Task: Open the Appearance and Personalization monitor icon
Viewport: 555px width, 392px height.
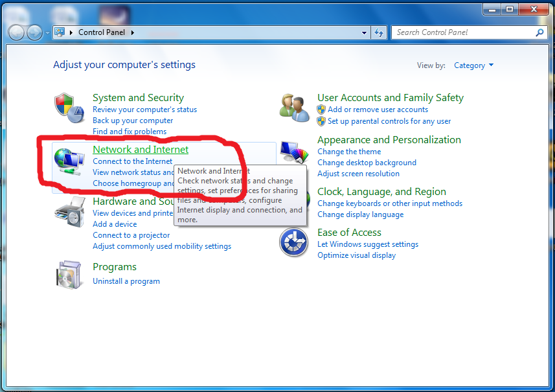Action: [x=294, y=152]
